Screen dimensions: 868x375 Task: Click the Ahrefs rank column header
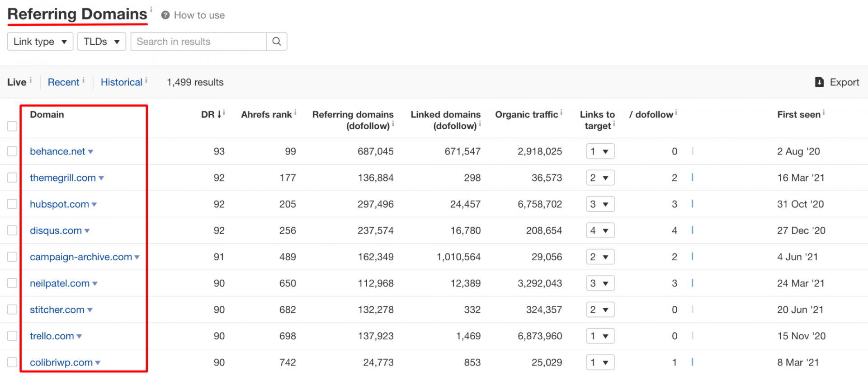click(266, 114)
